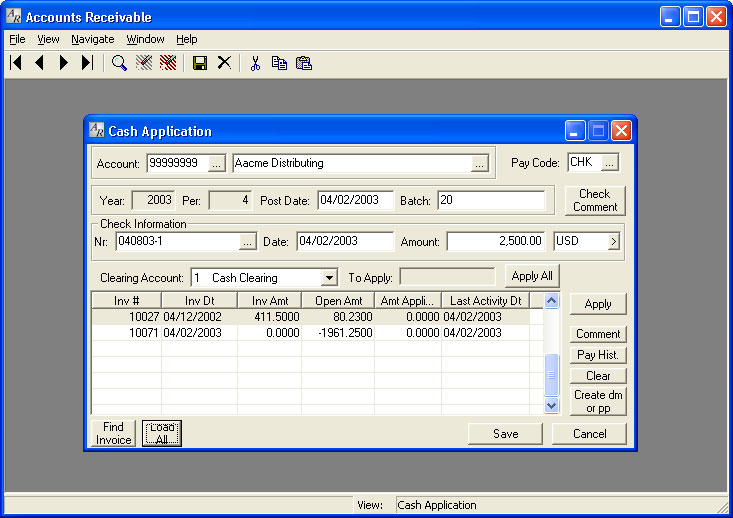Go to first record toolbar icon
This screenshot has width=733, height=518.
pos(16,63)
